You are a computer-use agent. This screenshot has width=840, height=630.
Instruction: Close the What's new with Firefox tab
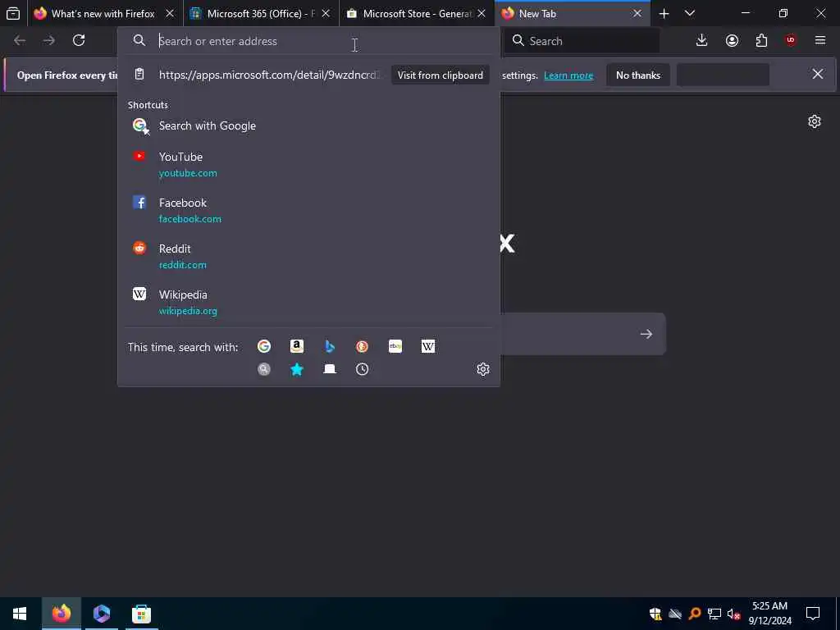pyautogui.click(x=170, y=13)
